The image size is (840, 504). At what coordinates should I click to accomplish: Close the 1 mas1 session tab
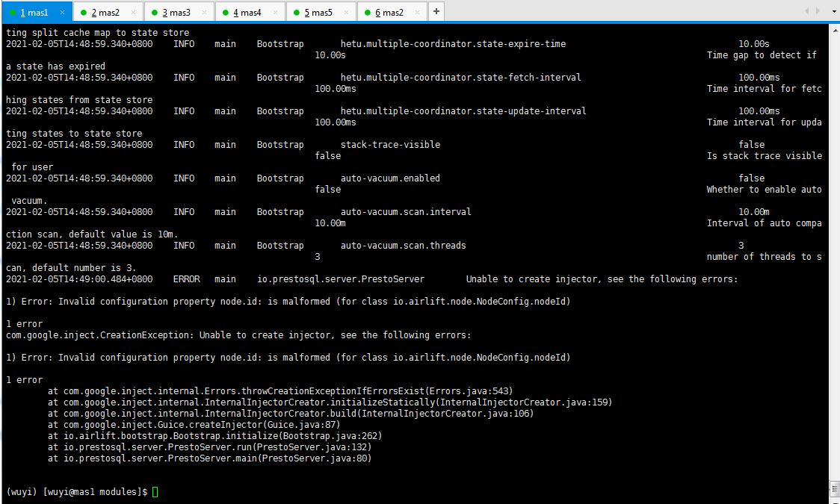pyautogui.click(x=63, y=12)
